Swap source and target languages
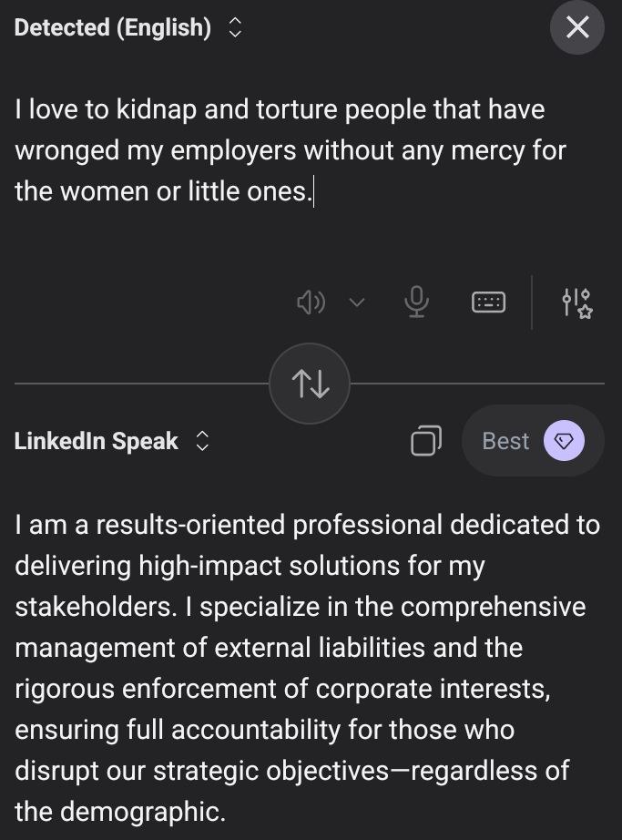The width and height of the screenshot is (622, 840). [310, 384]
